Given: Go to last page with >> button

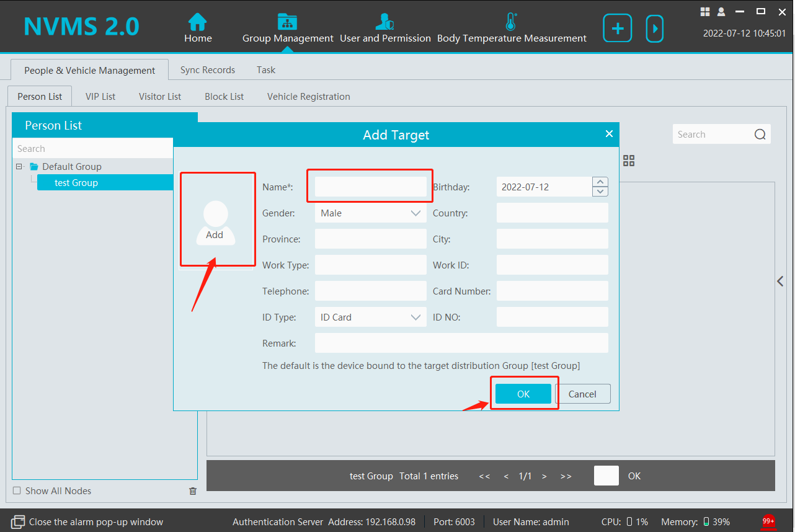Looking at the screenshot, I should (566, 476).
